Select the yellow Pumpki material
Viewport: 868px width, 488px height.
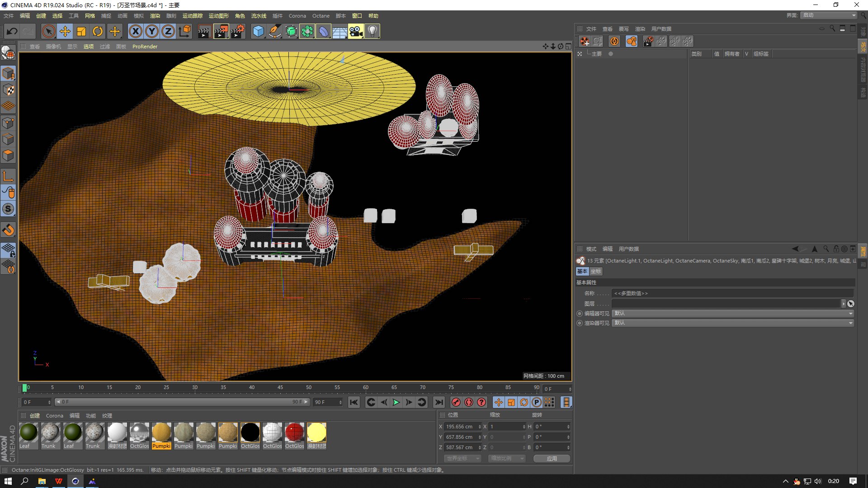tap(161, 436)
